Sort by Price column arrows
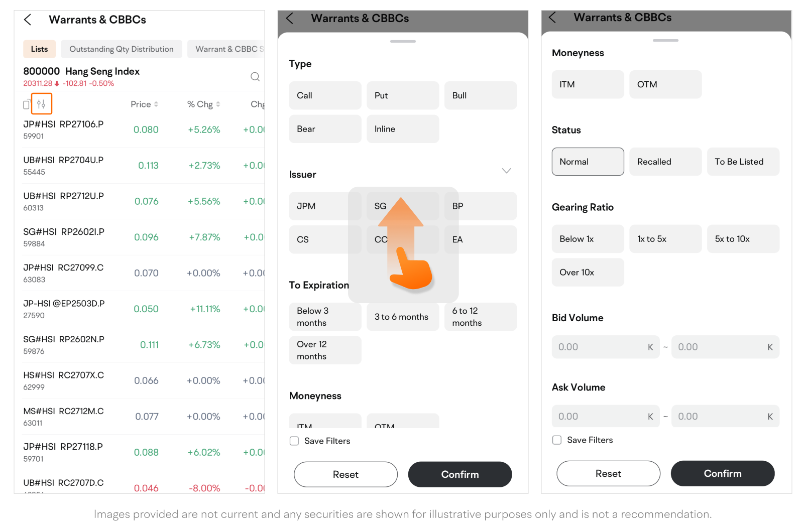Screen dimensions: 806x532 [x=156, y=104]
